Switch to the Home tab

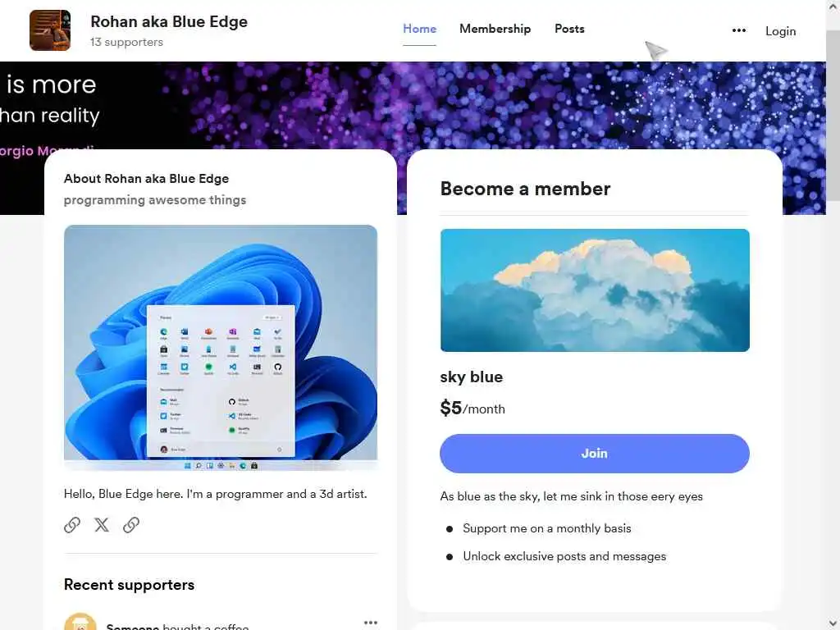point(419,29)
